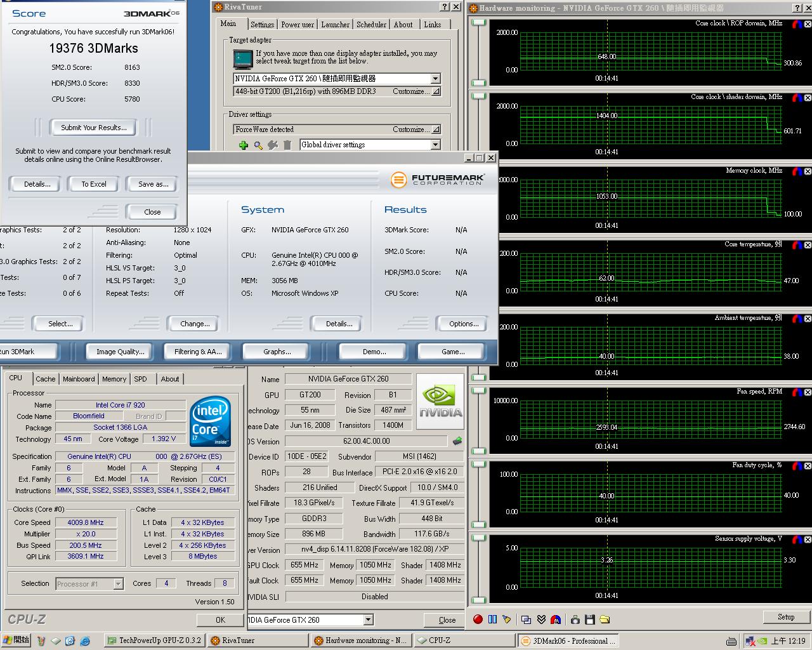Expand Customize arrow beside ForceWare detected
The height and width of the screenshot is (650, 812).
[x=436, y=129]
